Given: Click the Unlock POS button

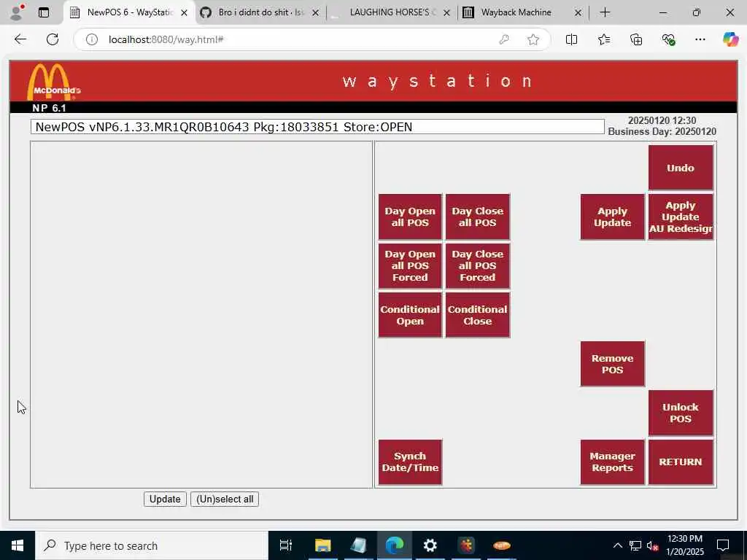Looking at the screenshot, I should (681, 413).
